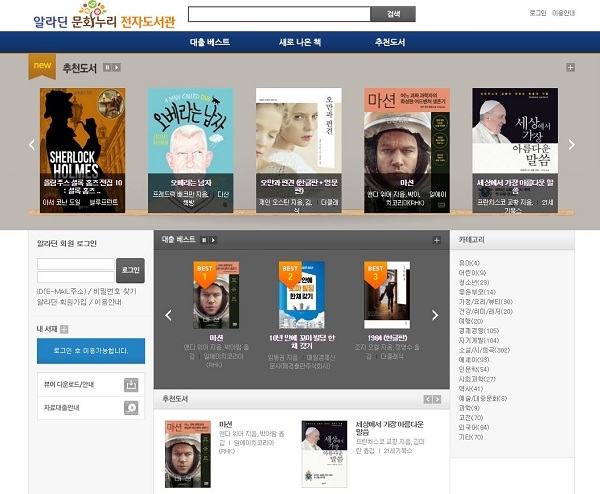This screenshot has width=600, height=494.
Task: Select 에세이 category
Action: pos(474,360)
